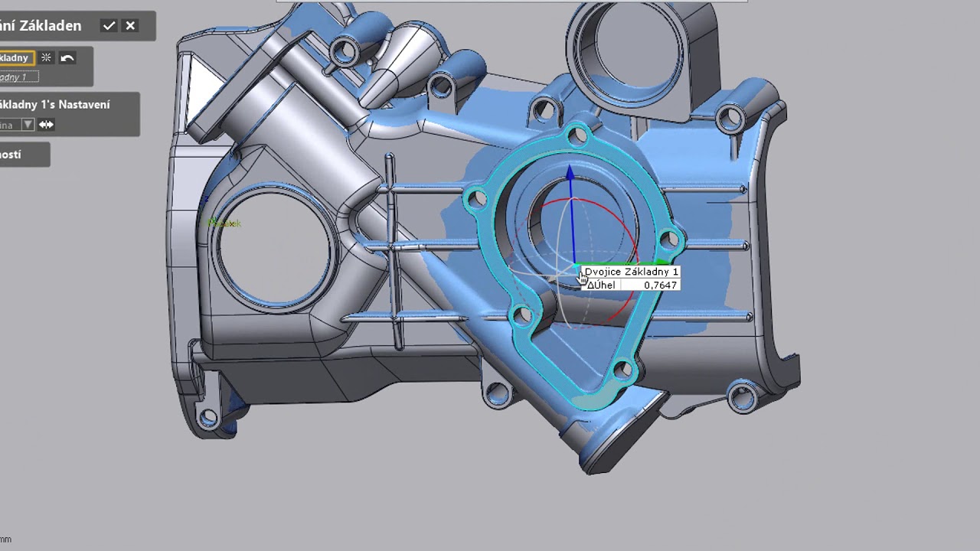Confirm the alignment with the checkmark icon
The width and height of the screenshot is (980, 551).
point(109,26)
